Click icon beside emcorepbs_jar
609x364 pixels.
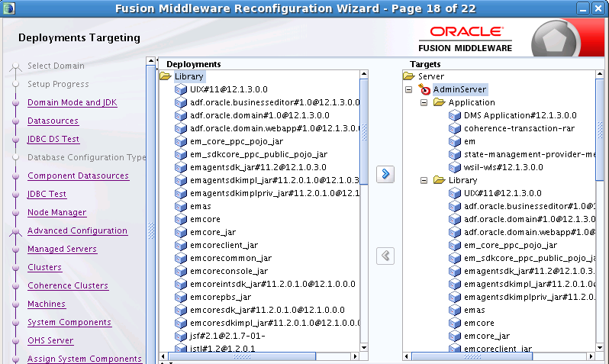point(181,297)
